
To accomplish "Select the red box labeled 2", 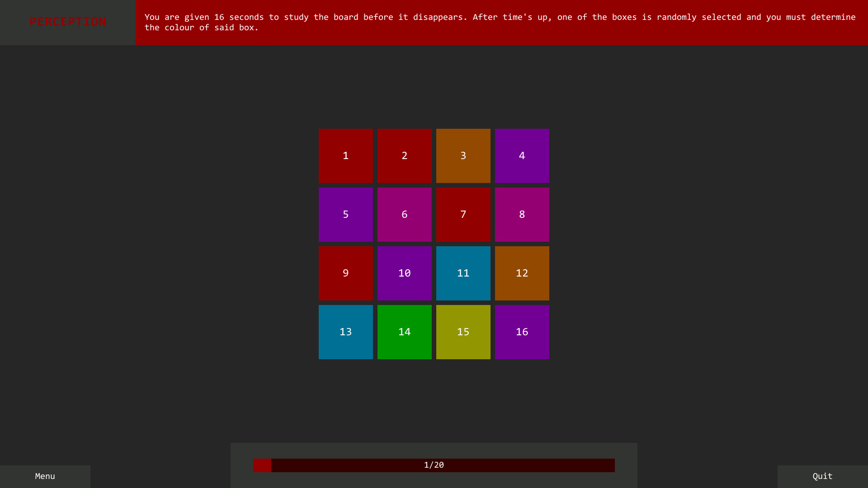I will (x=405, y=156).
